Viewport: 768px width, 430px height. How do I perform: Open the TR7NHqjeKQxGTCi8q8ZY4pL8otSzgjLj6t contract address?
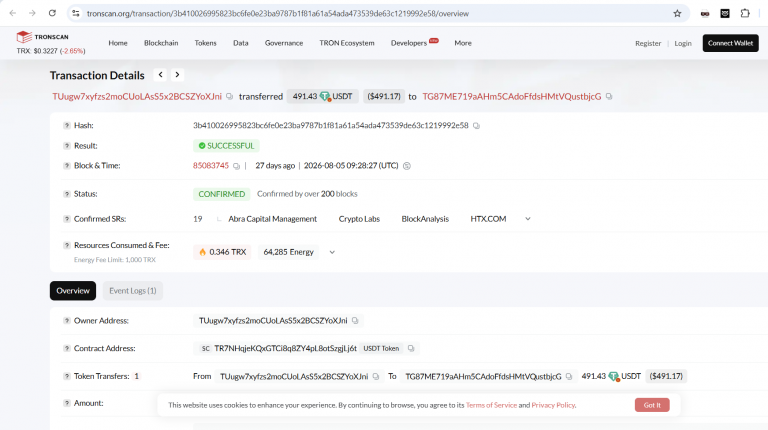point(286,348)
